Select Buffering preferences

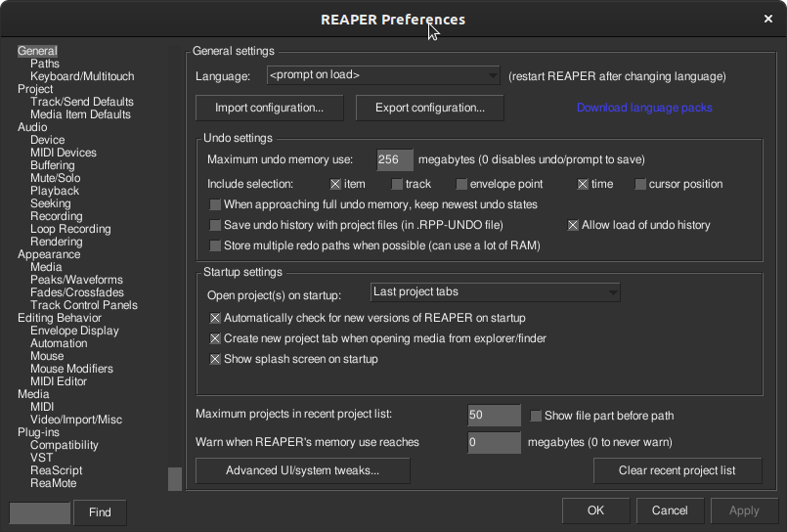[x=52, y=165]
